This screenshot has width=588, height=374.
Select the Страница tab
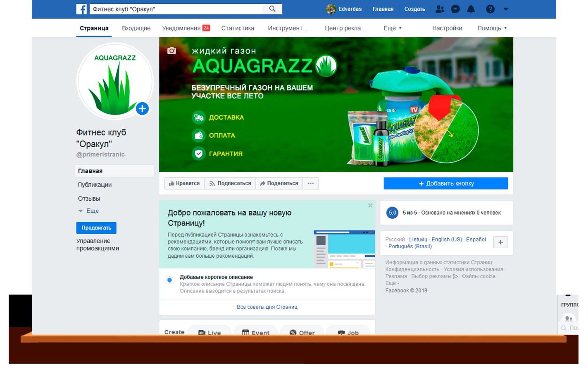[x=94, y=28]
